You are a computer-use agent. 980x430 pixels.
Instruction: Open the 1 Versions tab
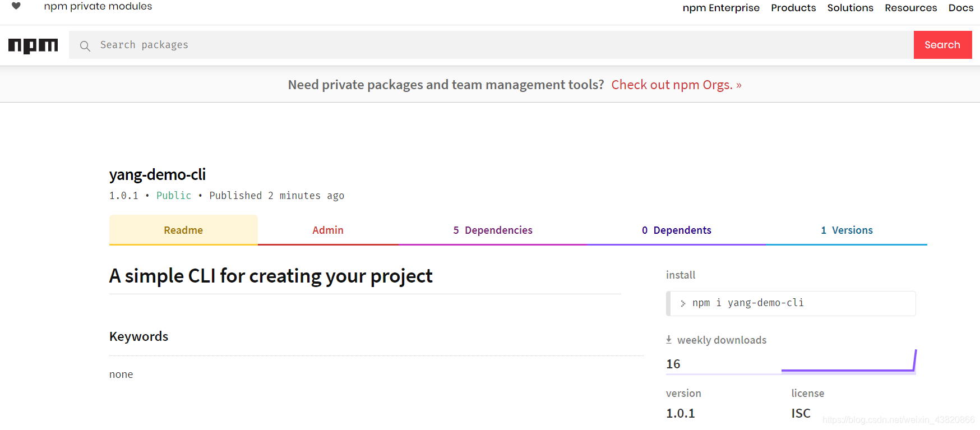[847, 230]
